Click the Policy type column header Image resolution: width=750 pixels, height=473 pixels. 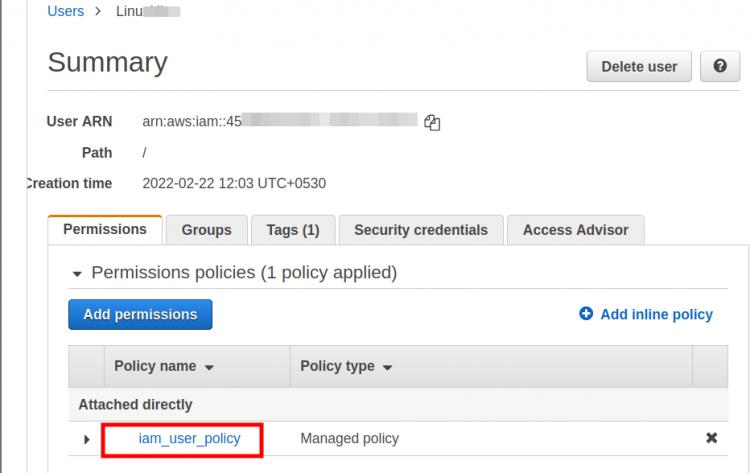(337, 366)
